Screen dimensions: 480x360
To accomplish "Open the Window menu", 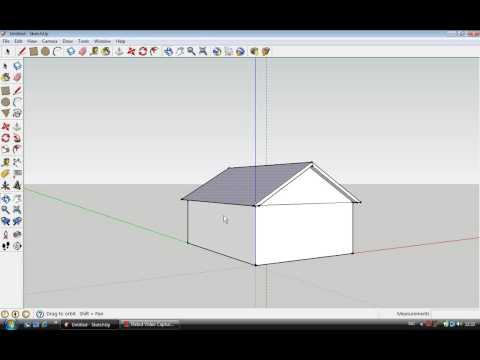I will [x=102, y=41].
